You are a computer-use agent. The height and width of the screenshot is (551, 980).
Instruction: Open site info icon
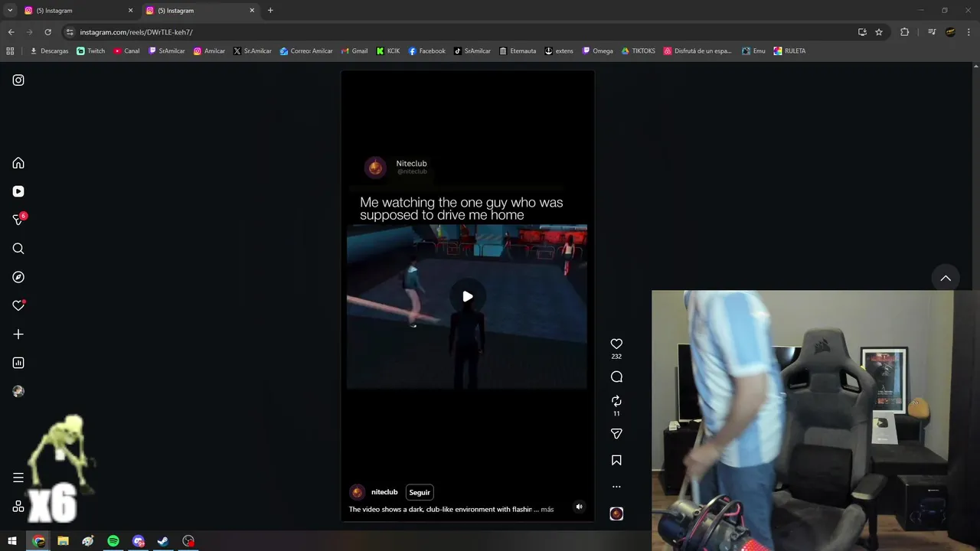point(70,32)
